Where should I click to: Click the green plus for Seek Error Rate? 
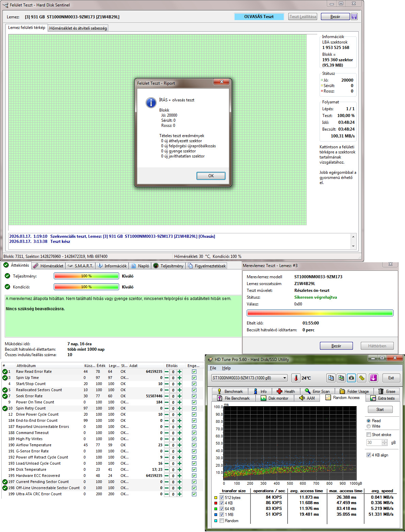coord(179,396)
